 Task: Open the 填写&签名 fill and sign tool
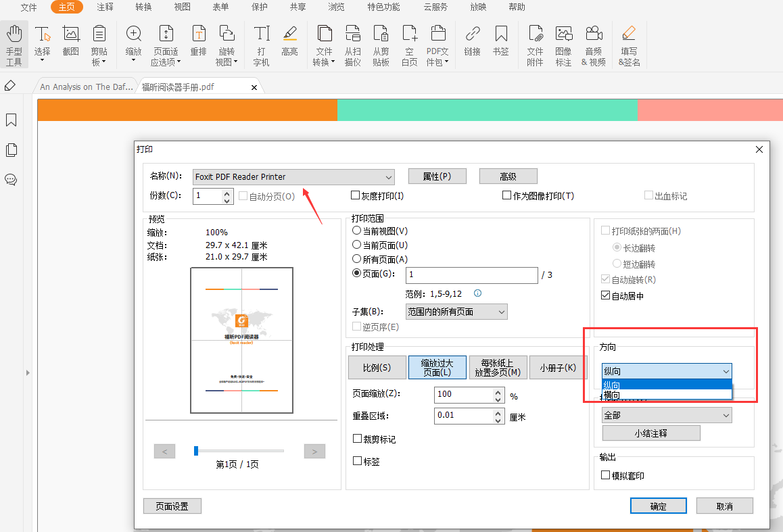click(629, 45)
